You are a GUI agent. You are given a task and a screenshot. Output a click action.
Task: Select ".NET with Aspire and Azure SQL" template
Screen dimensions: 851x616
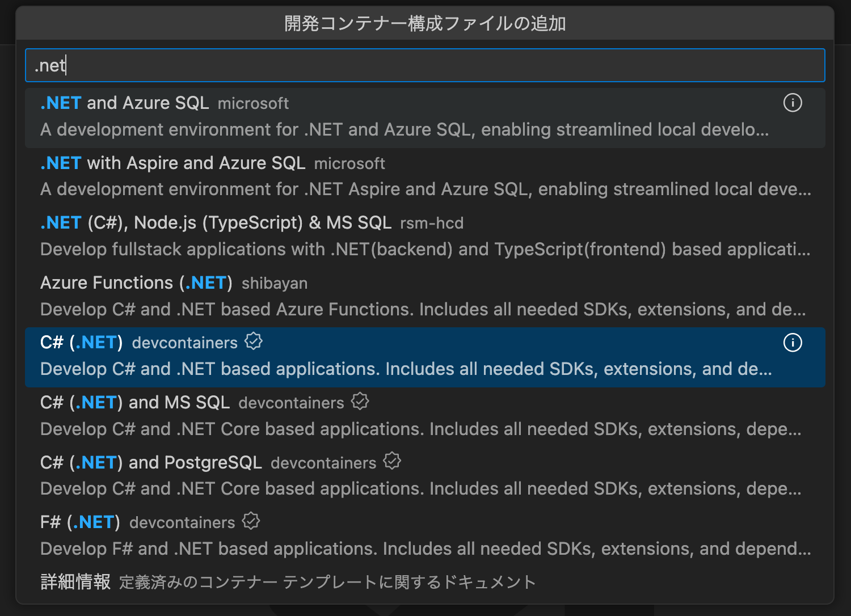tap(425, 178)
